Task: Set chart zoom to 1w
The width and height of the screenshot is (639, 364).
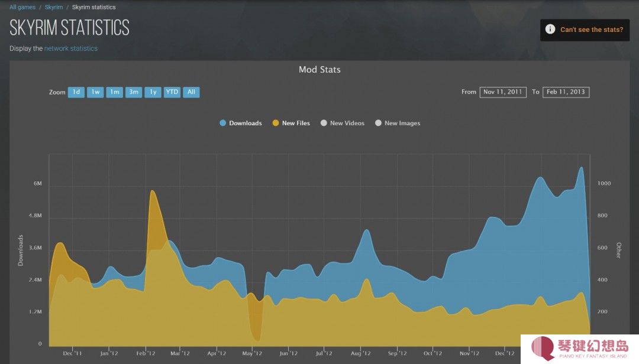Action: (x=95, y=92)
